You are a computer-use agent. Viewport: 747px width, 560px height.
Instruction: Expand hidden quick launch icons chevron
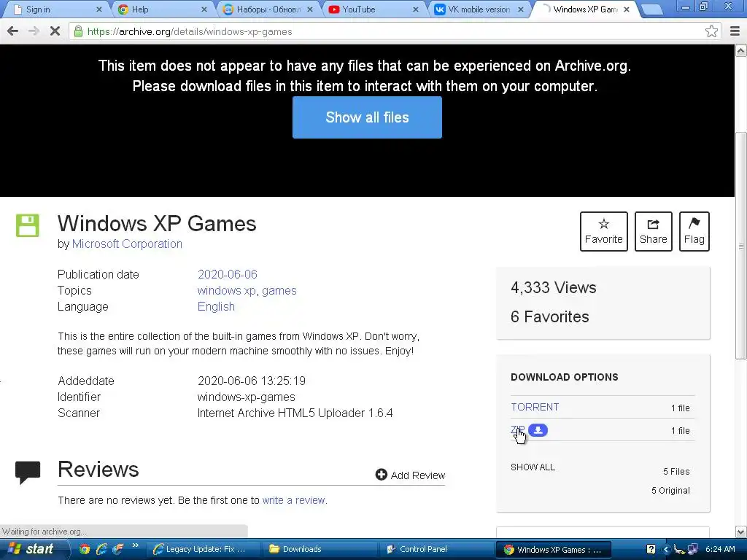[x=135, y=545]
